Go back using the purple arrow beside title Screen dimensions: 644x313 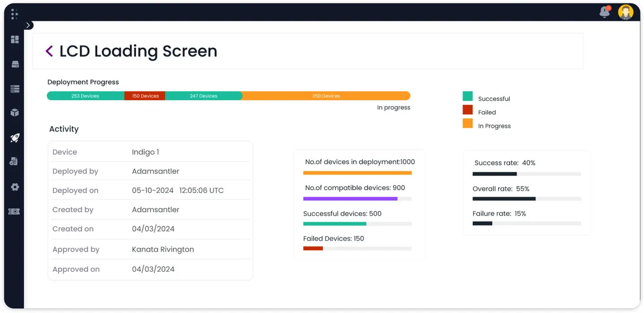tap(49, 51)
